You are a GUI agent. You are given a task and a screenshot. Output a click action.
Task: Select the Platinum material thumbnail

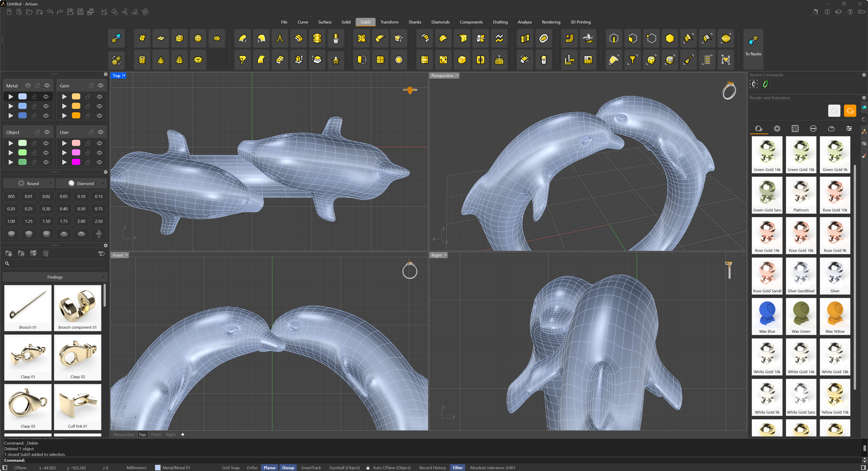(x=801, y=195)
